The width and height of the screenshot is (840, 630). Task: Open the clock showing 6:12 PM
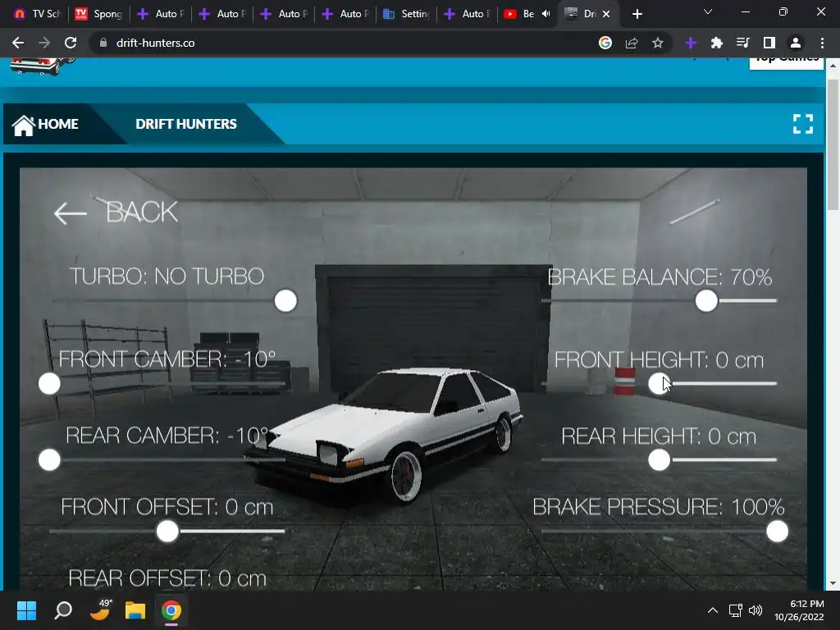point(799,610)
